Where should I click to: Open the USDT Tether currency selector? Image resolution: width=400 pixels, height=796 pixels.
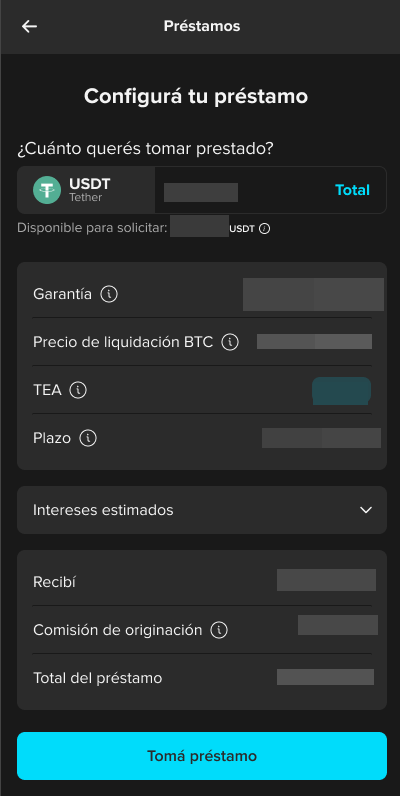[x=86, y=190]
